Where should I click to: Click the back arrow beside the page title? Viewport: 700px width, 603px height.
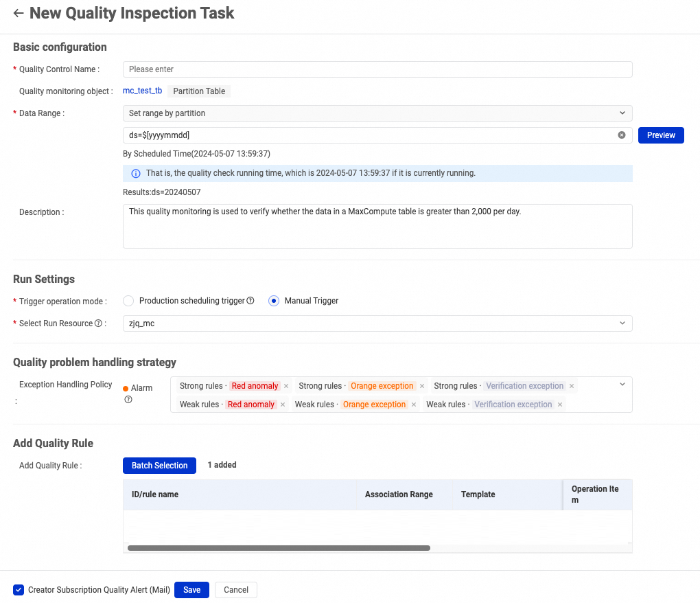click(19, 13)
